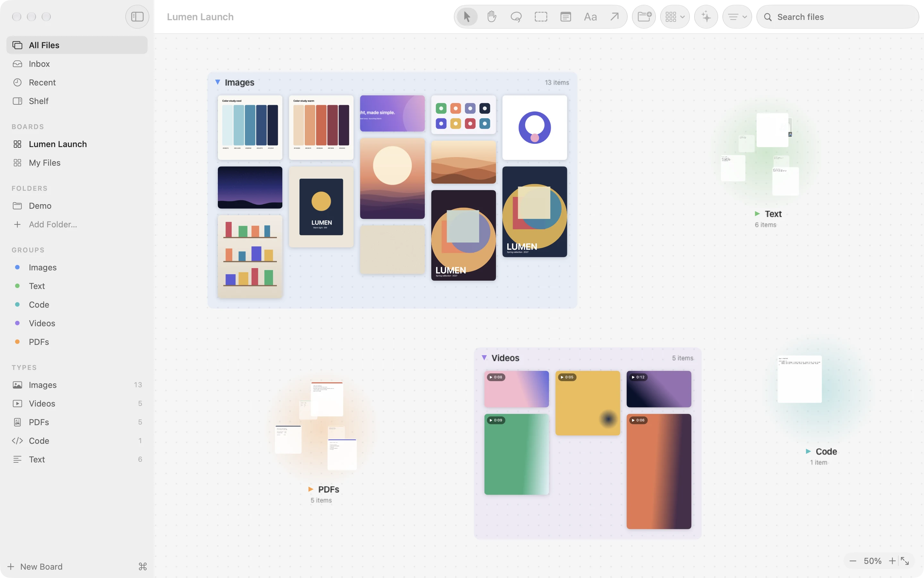Open the Demo folder
Viewport: 924px width, 578px height.
pyautogui.click(x=77, y=206)
